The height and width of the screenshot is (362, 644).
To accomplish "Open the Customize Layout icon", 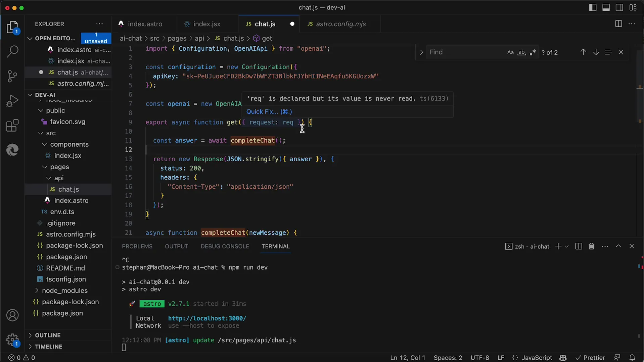I will point(633,7).
